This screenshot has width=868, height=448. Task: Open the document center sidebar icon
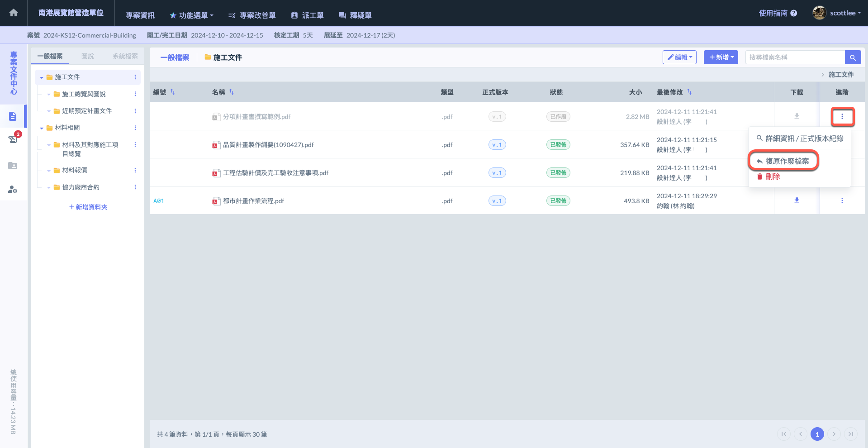tap(13, 116)
